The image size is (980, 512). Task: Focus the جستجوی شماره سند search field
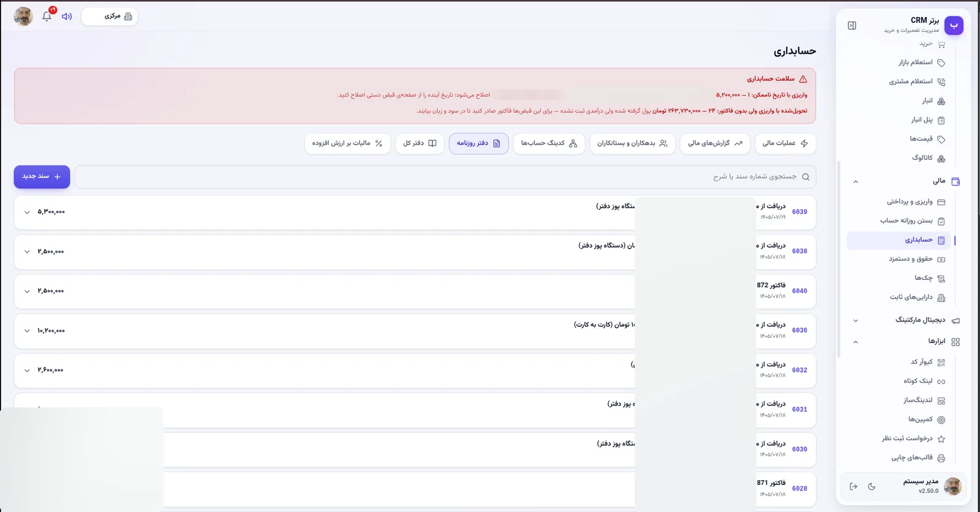tap(445, 177)
